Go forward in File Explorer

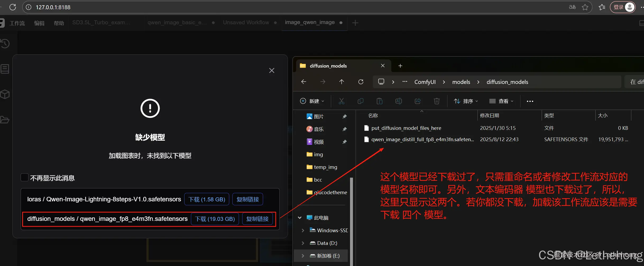(323, 82)
